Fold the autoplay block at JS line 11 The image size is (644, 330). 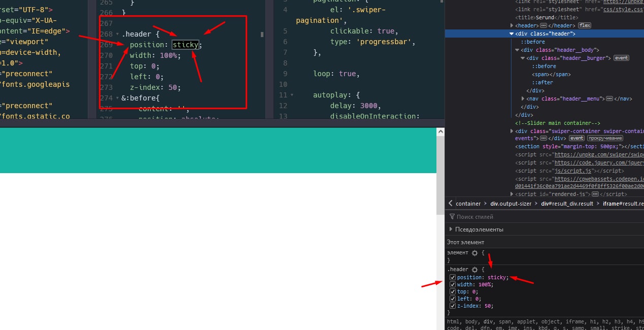click(x=292, y=95)
